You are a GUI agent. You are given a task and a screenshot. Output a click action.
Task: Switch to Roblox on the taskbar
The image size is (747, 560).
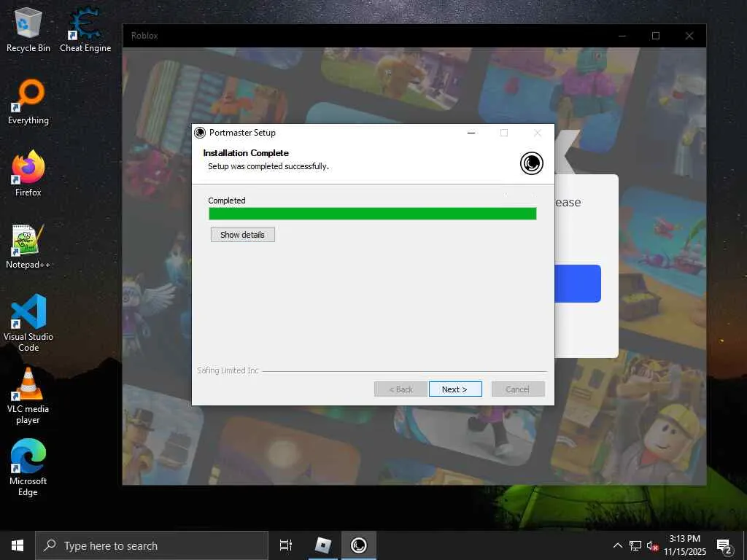coord(323,545)
